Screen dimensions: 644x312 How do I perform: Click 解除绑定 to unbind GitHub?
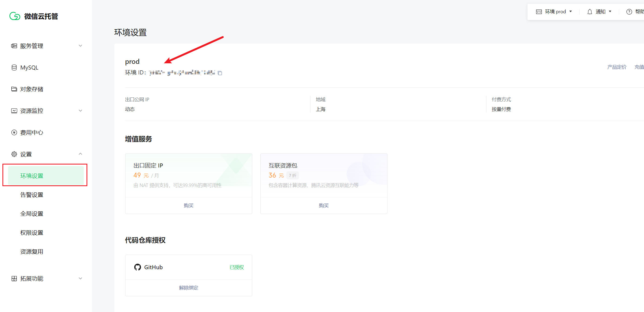point(188,288)
